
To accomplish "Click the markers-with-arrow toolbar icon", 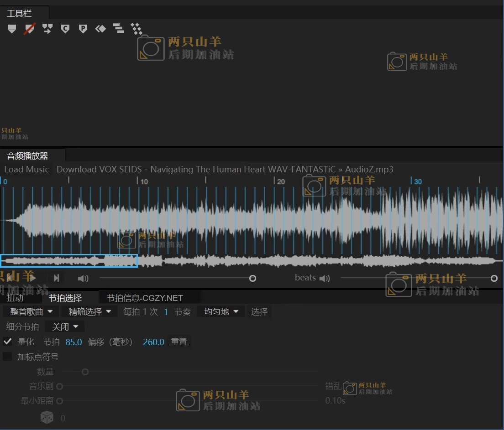I will pos(47,29).
